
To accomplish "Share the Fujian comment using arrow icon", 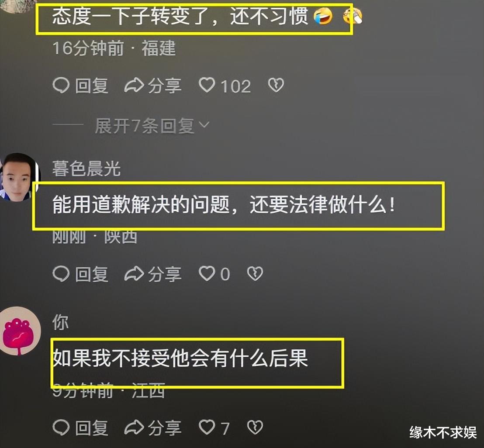I will pyautogui.click(x=134, y=86).
